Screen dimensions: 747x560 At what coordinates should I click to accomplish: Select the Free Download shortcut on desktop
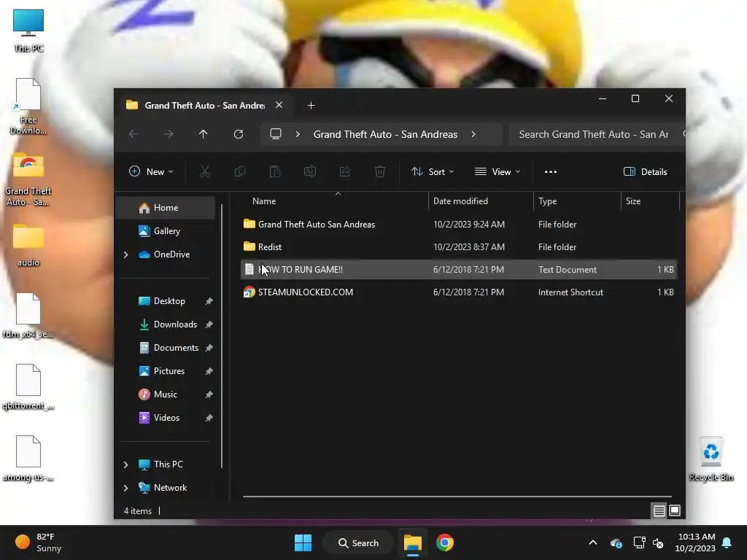point(28,106)
